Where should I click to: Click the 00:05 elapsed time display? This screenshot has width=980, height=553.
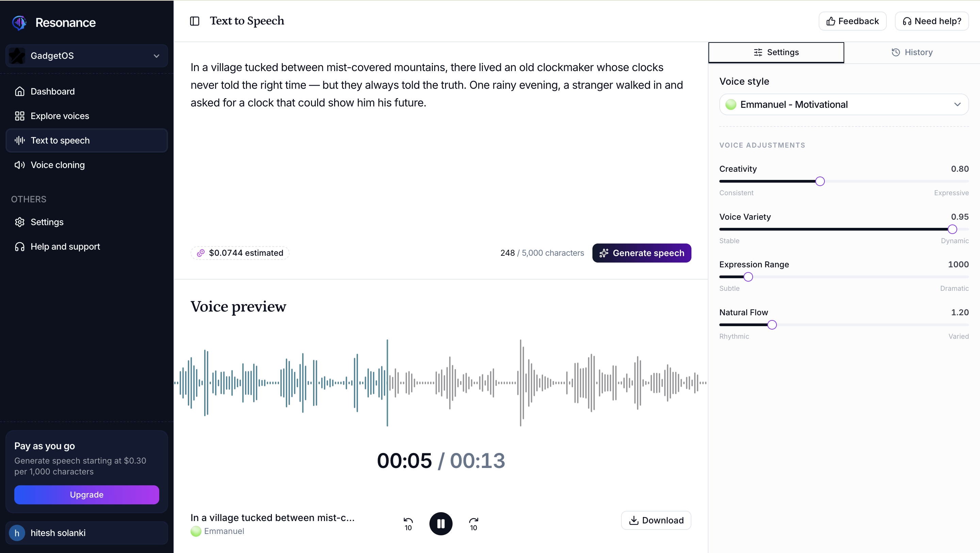404,460
